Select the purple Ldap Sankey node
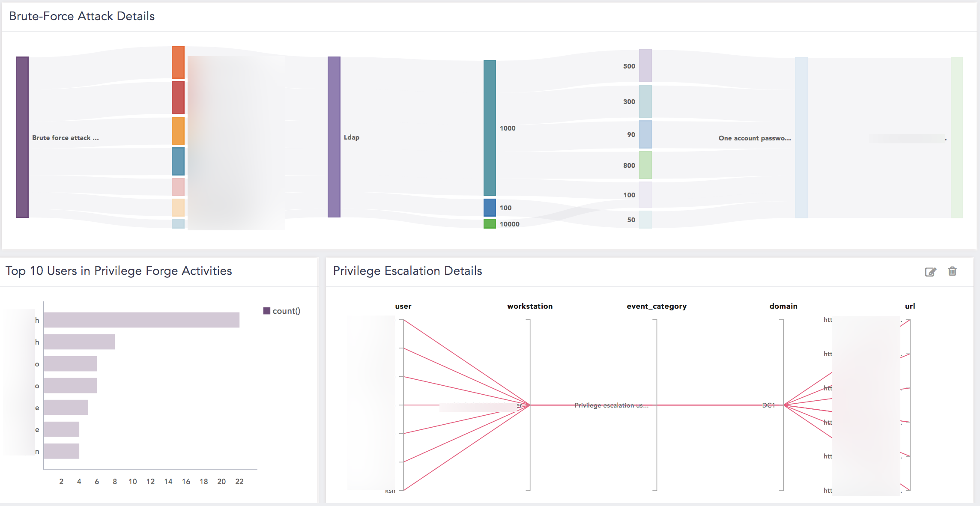Image resolution: width=980 pixels, height=506 pixels. coord(334,137)
